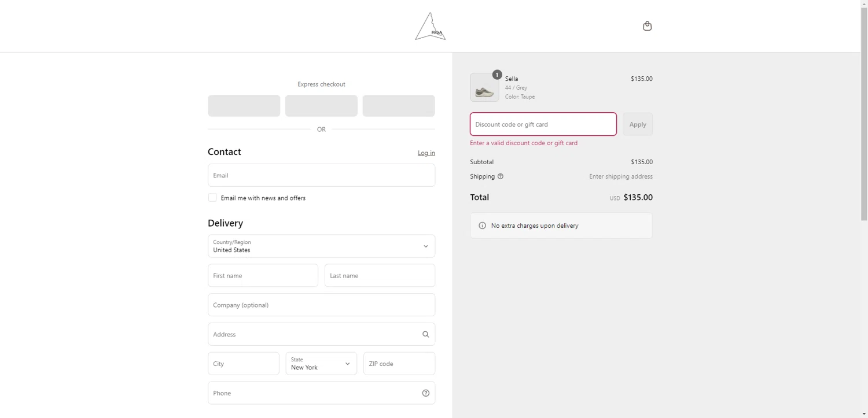This screenshot has height=418, width=868.
Task: Click the Subtotal label
Action: pyautogui.click(x=482, y=162)
